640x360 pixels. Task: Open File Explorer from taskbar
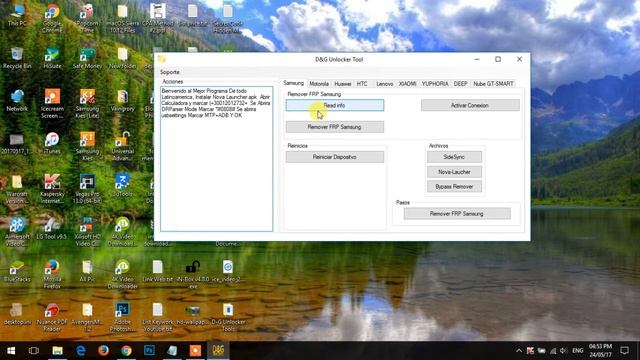click(x=58, y=350)
